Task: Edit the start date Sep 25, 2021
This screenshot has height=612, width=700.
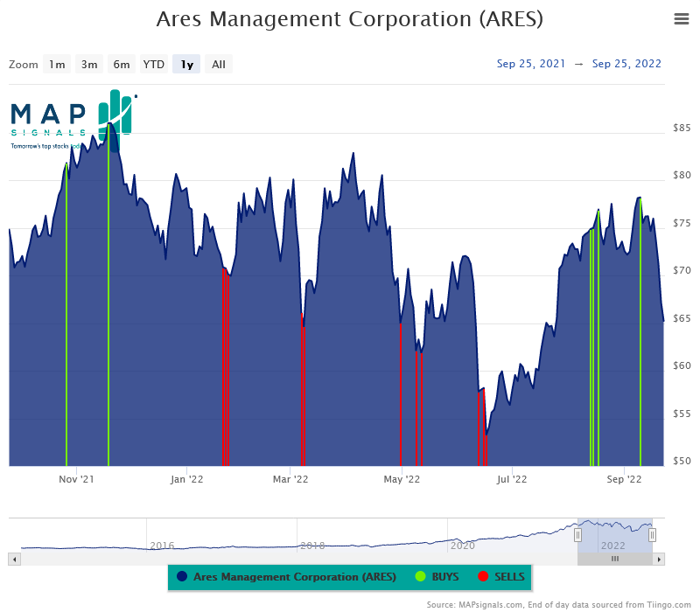Action: (x=531, y=64)
